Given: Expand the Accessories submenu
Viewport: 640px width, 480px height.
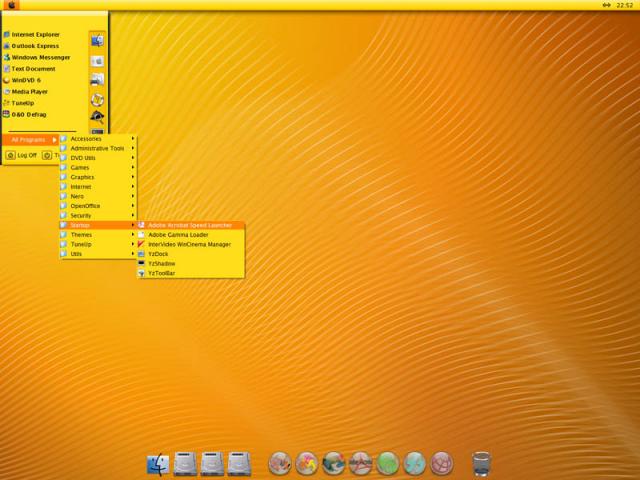Looking at the screenshot, I should pos(98,139).
